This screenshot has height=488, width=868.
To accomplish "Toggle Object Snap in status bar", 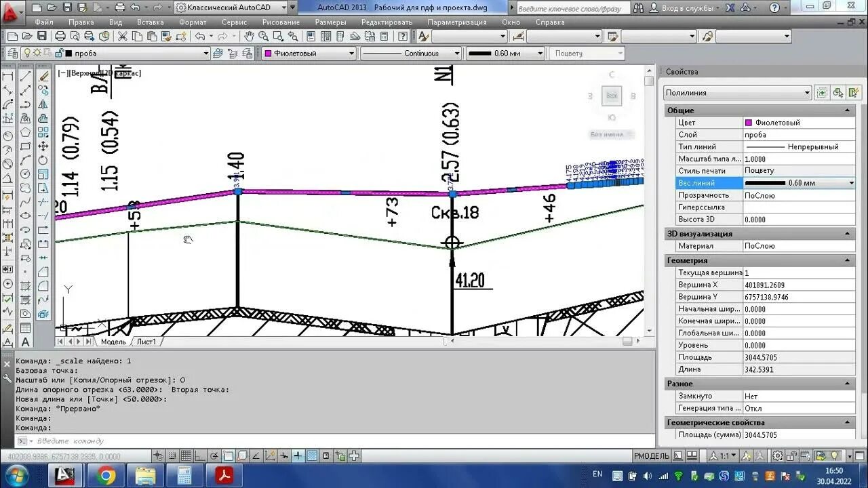I will [x=229, y=455].
